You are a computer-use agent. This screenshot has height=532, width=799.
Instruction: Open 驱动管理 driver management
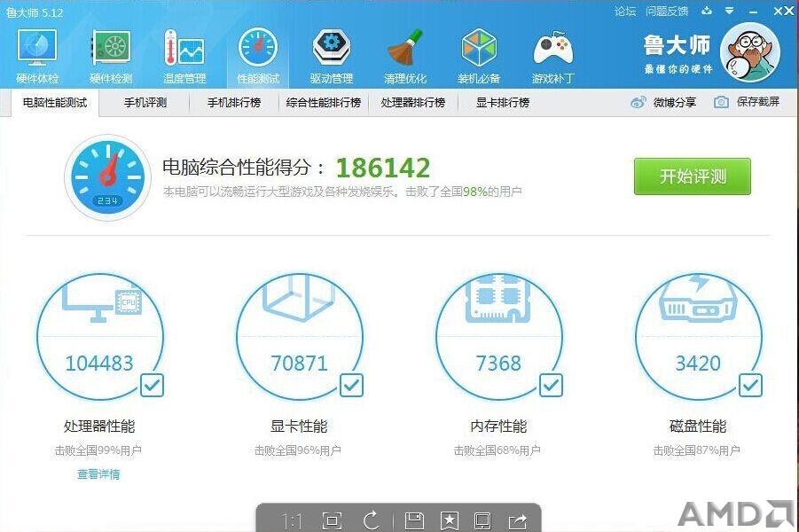click(x=332, y=56)
